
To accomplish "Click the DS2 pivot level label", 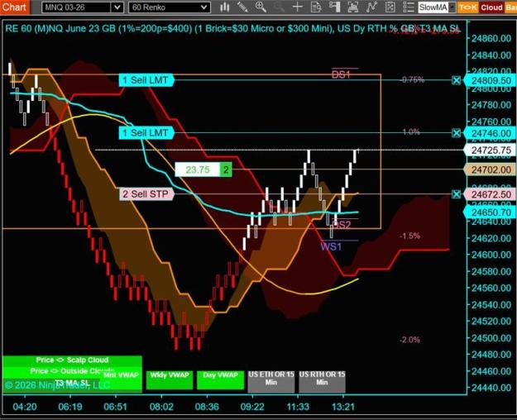I will [342, 225].
